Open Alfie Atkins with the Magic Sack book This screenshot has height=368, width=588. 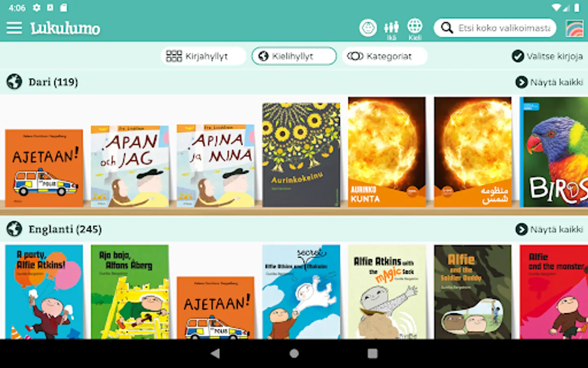(x=387, y=292)
